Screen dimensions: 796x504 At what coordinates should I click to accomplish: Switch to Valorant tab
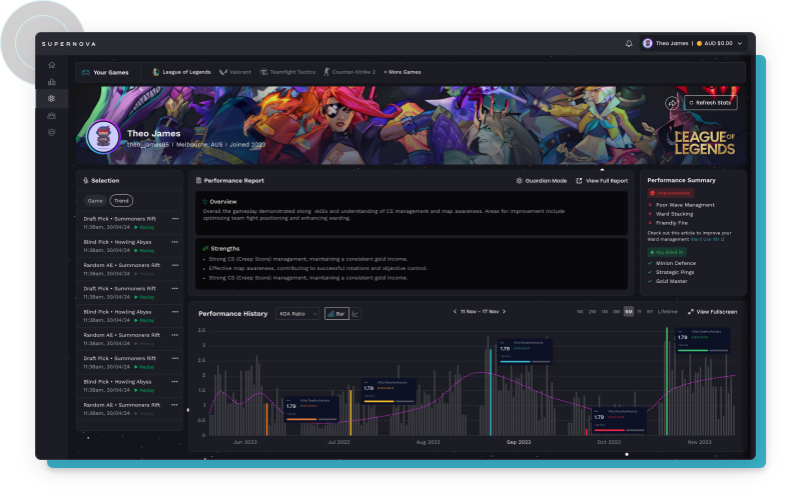point(235,72)
